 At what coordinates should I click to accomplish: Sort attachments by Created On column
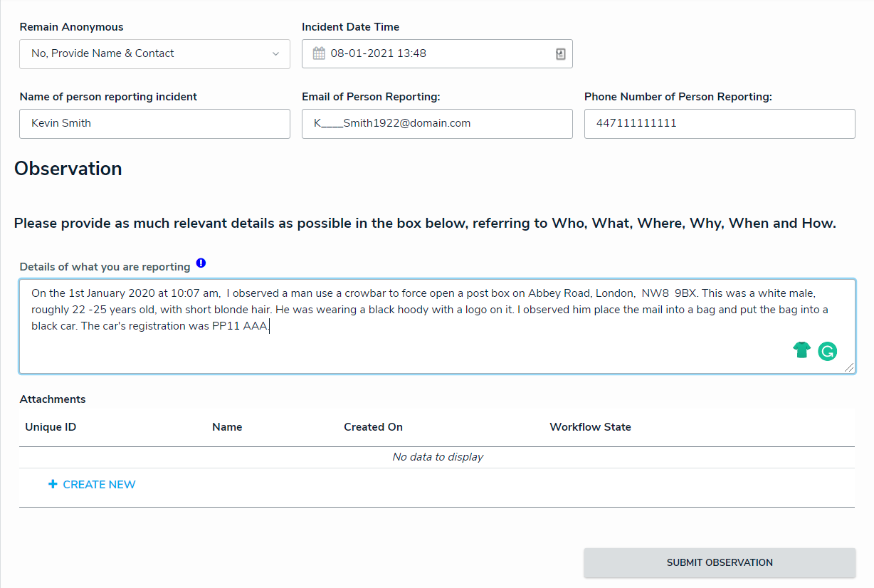click(373, 427)
